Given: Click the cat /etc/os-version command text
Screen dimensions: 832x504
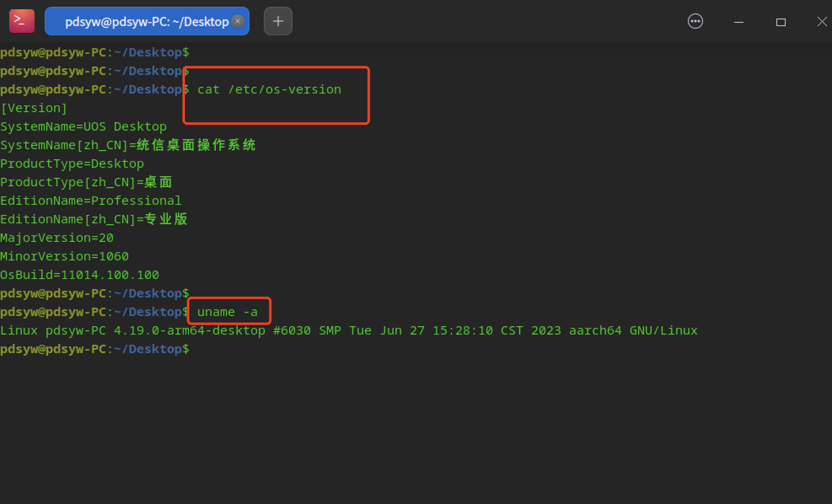Looking at the screenshot, I should coord(269,89).
